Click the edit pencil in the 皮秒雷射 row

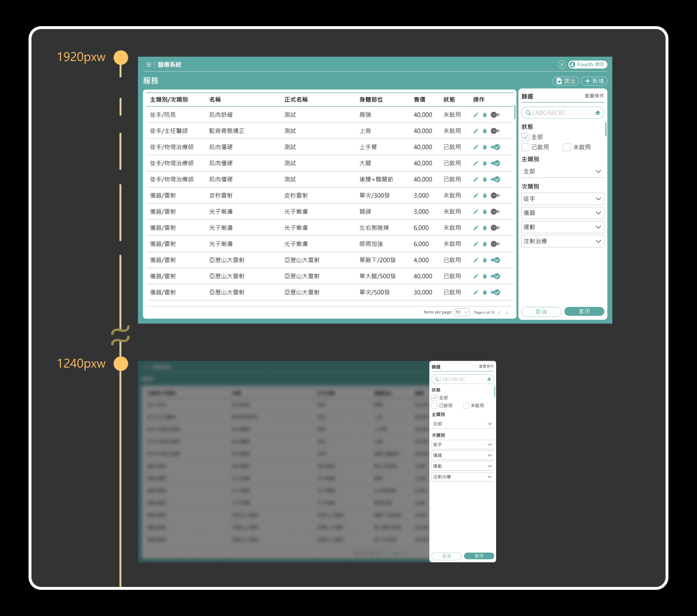click(x=476, y=196)
